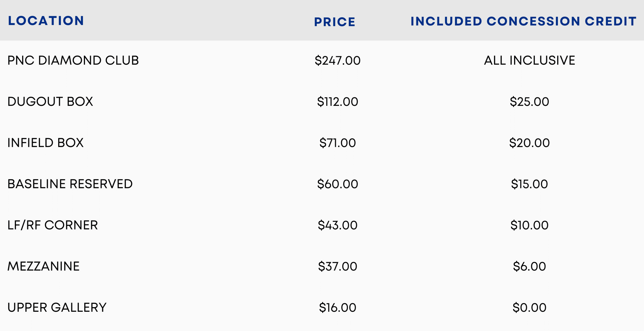Pick the MEZZANINE location
The image size is (644, 331).
(44, 267)
